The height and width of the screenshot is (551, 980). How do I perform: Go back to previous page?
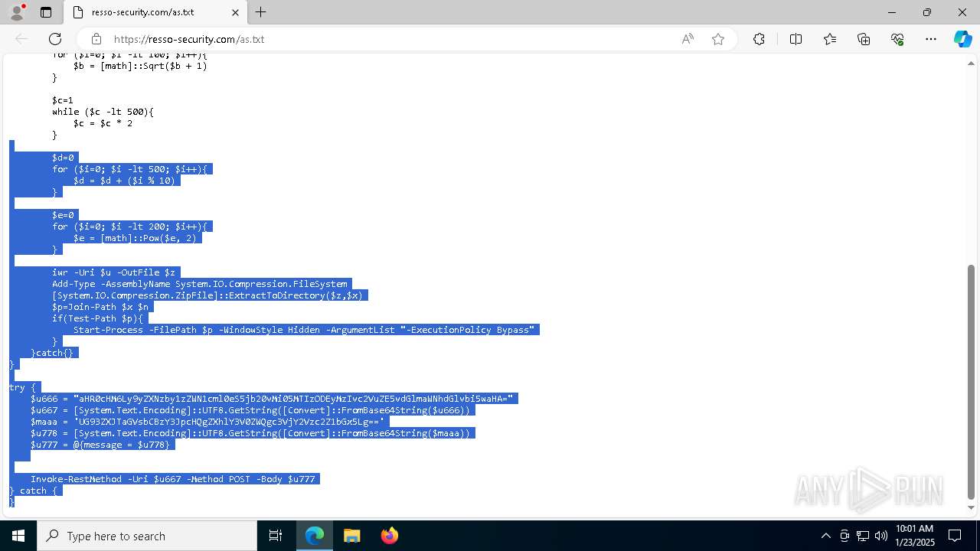pos(21,39)
